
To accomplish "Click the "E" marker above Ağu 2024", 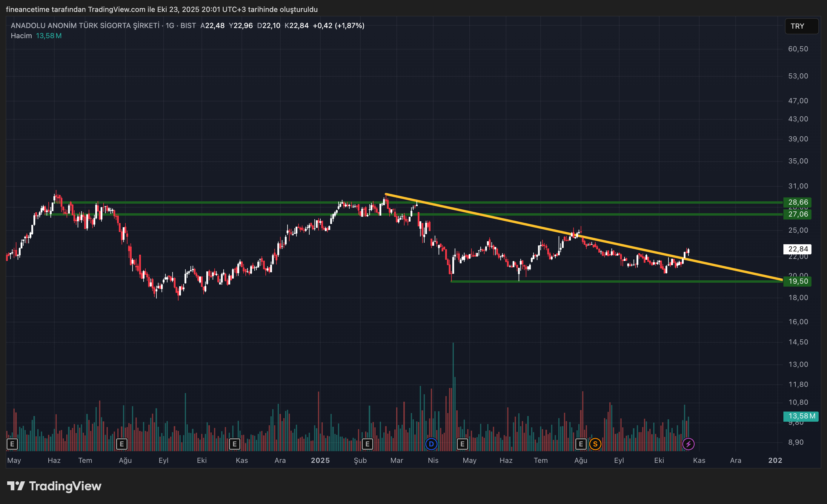I will 122,444.
